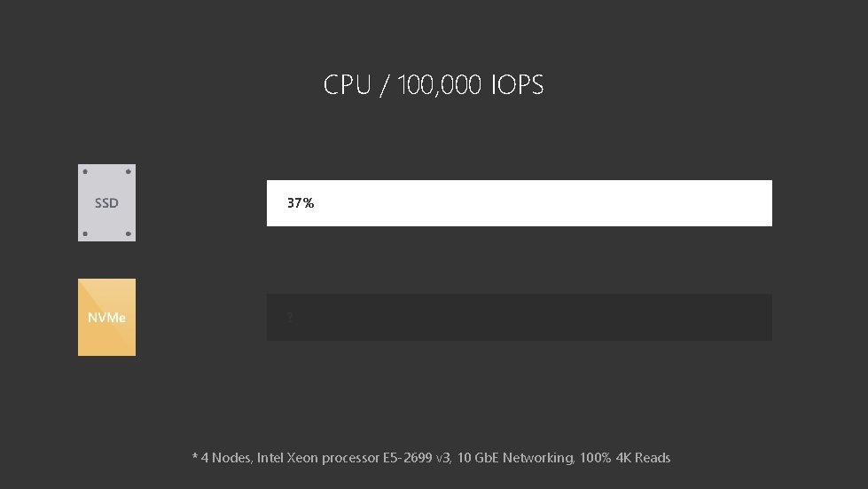Click the top-left screw on SSD icon
The width and height of the screenshot is (868, 489).
(85, 171)
